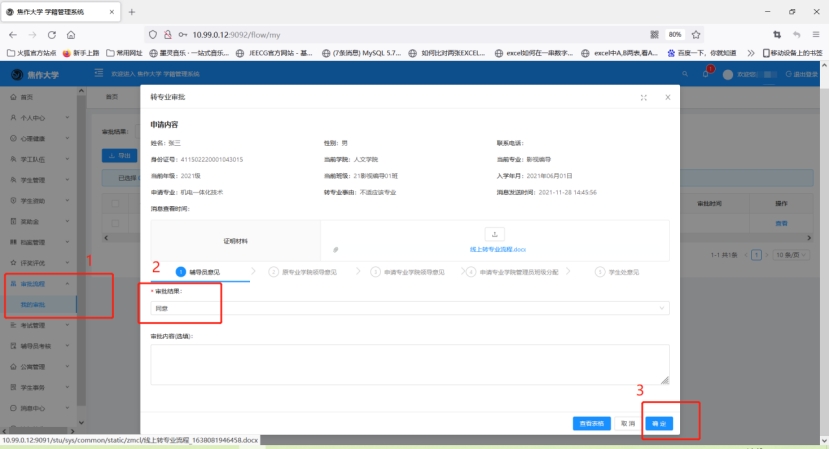Close the 转专业审批 dialog with X
The height and width of the screenshot is (449, 830).
coord(664,97)
